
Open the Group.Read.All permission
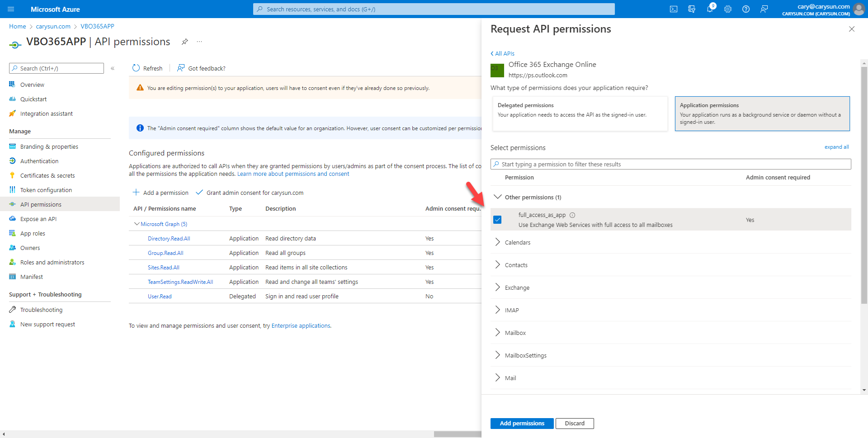point(165,253)
